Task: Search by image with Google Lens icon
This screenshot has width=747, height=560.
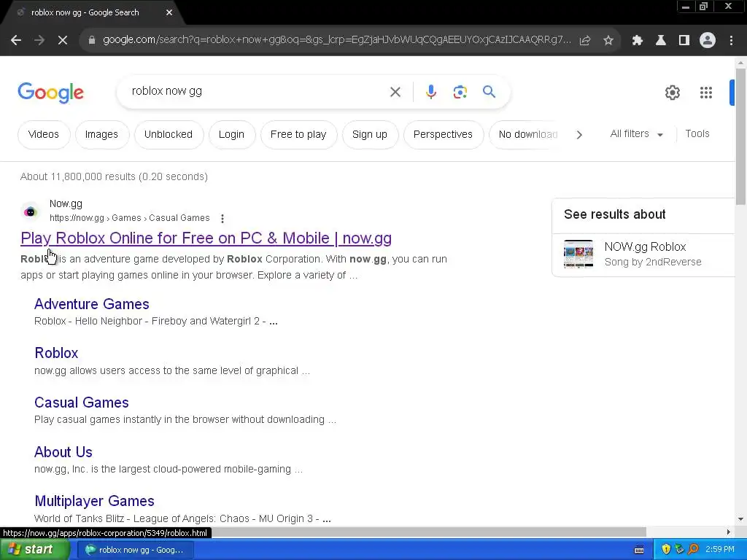Action: 460,92
